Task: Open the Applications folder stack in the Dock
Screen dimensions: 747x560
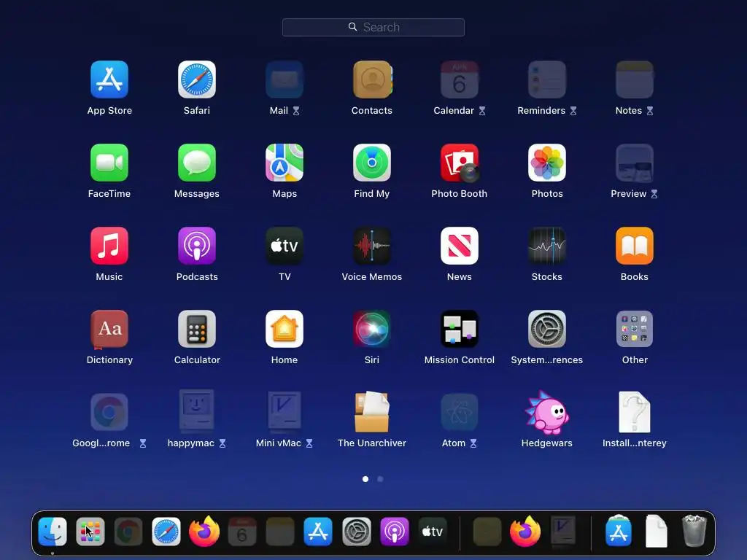Action: (x=619, y=531)
